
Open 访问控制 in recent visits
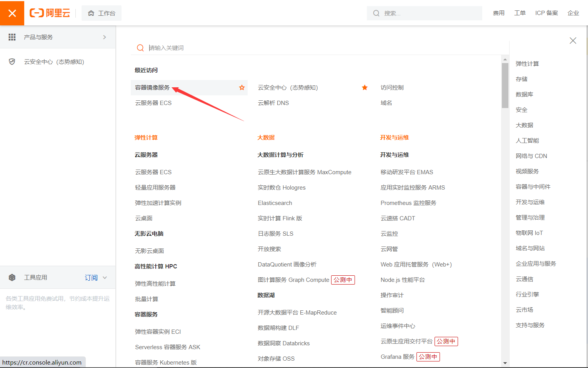[392, 88]
